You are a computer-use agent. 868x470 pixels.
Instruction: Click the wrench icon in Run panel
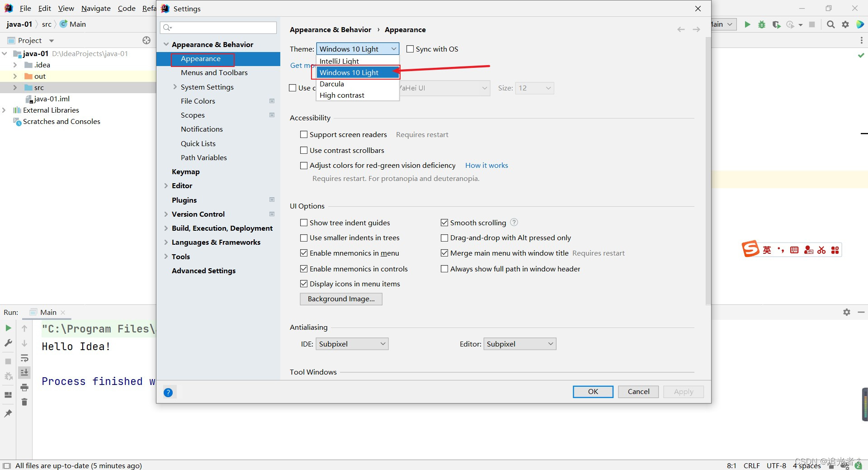click(8, 343)
